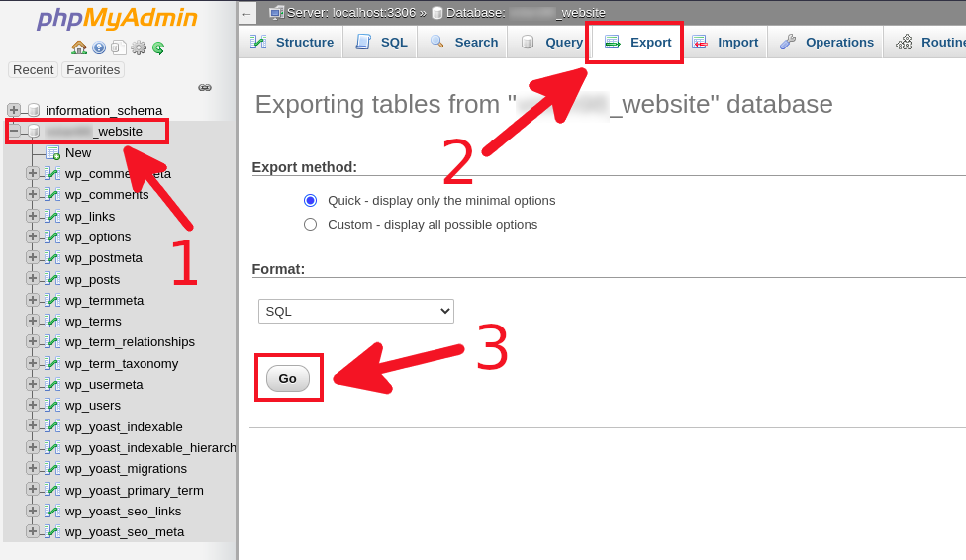
Task: Select the Quick export method radio
Action: pyautogui.click(x=311, y=200)
